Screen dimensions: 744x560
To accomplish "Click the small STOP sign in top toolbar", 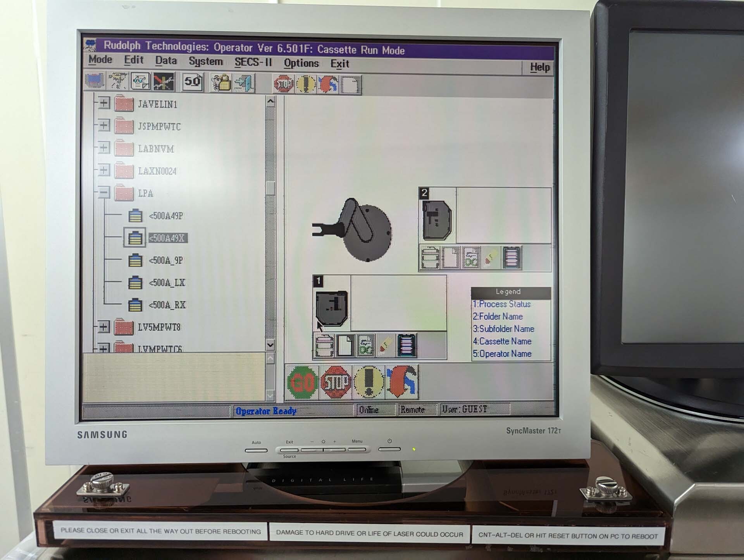I will (284, 84).
